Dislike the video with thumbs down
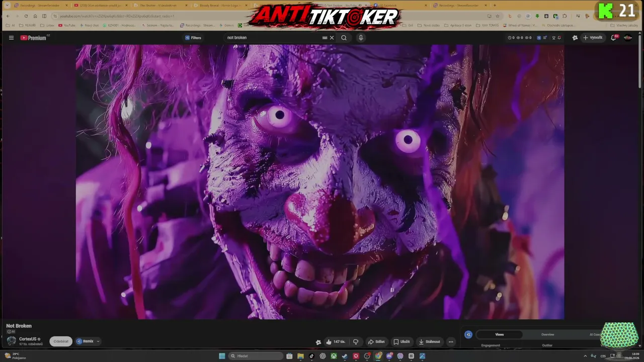This screenshot has height=362, width=644. [356, 342]
